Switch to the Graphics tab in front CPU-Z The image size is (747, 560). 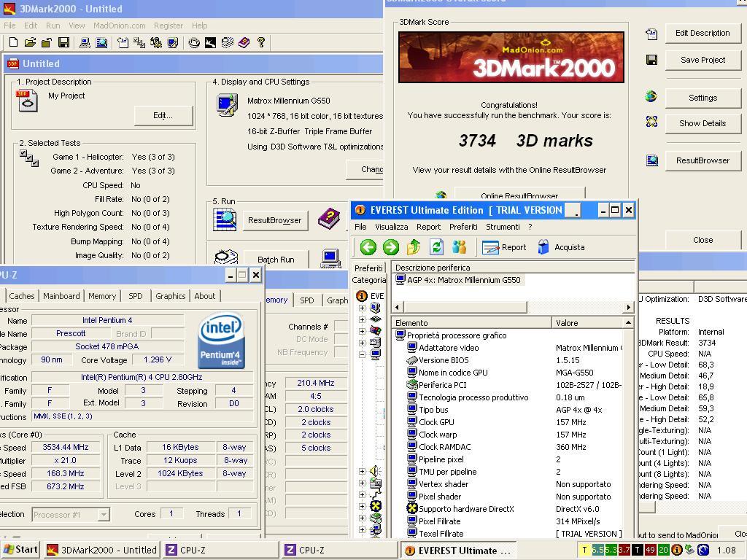coord(170,296)
